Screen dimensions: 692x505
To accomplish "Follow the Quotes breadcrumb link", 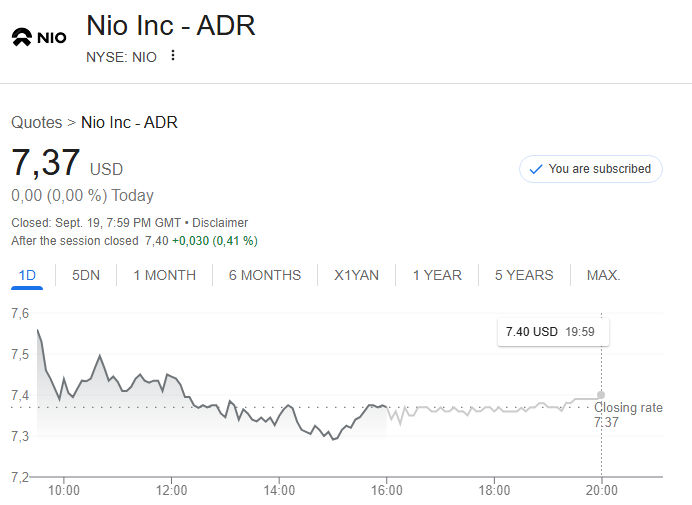I will click(x=37, y=122).
